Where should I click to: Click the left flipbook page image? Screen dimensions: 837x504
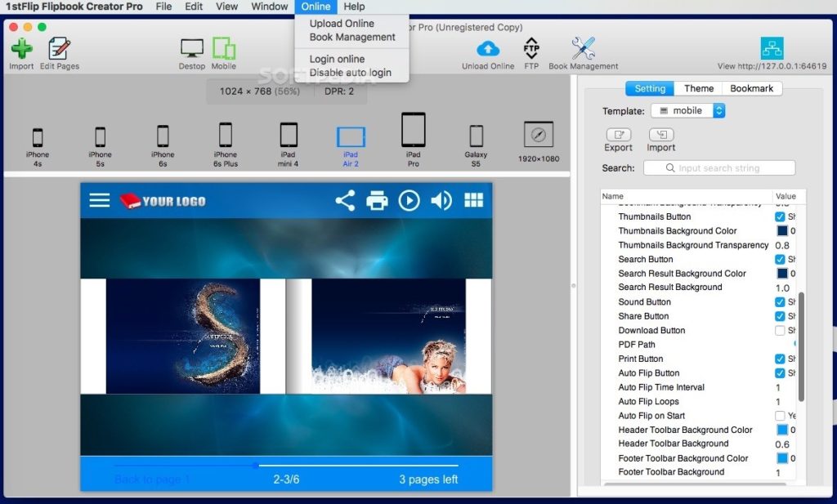click(x=182, y=336)
